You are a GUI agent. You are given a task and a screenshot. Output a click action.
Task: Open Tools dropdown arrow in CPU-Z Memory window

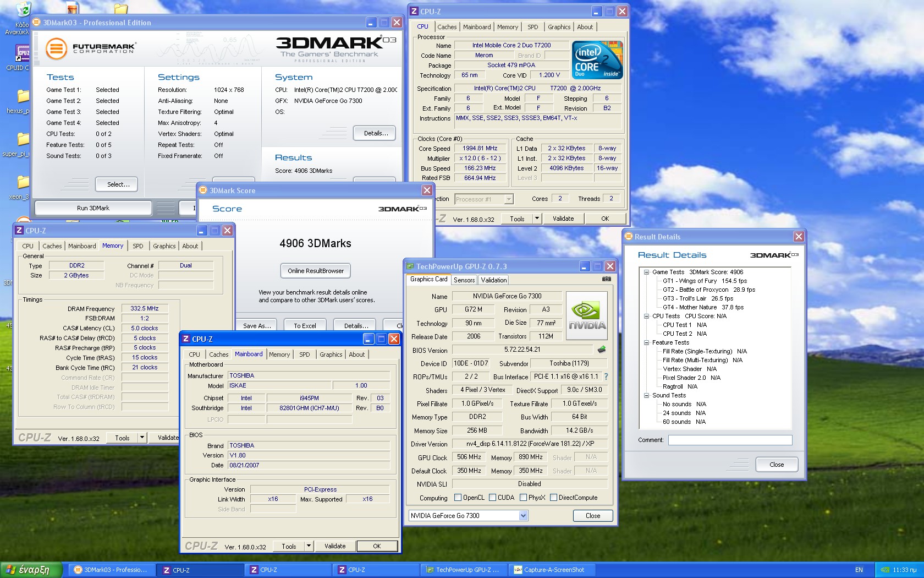click(142, 438)
